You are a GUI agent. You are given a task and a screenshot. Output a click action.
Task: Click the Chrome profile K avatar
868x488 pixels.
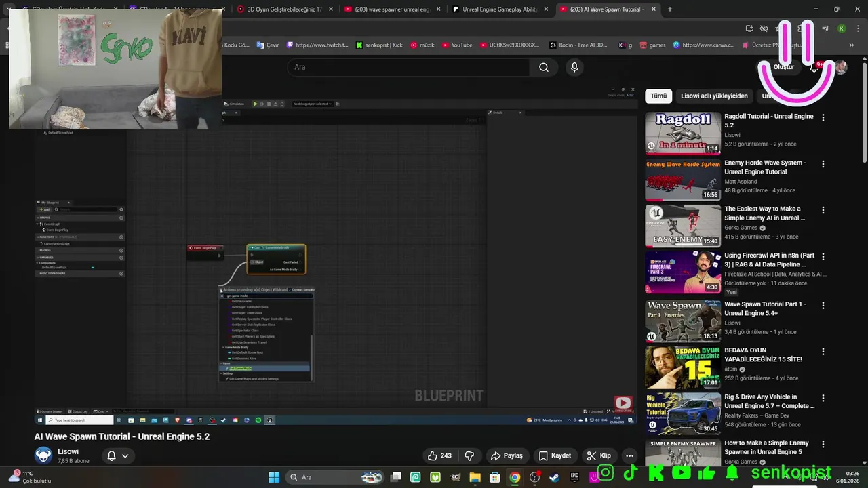coord(842,28)
